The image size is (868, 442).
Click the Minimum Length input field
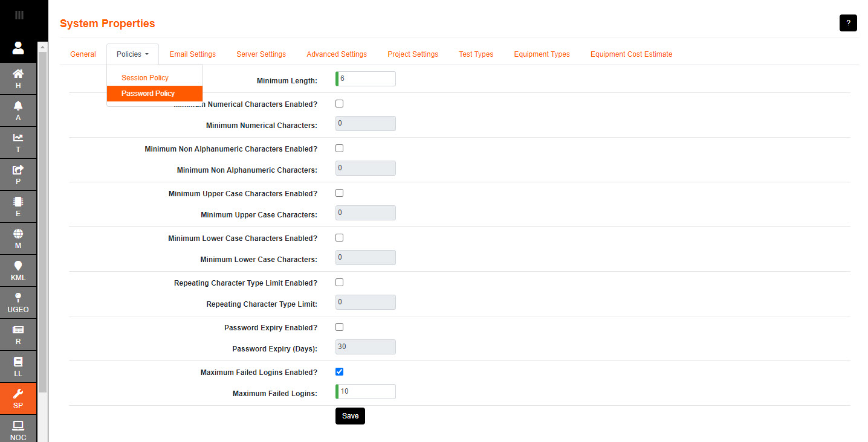366,78
